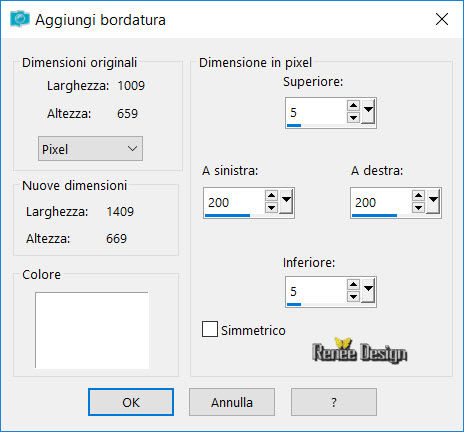Decrease the A destra value with down arrow
The image size is (464, 432).
pyautogui.click(x=418, y=208)
